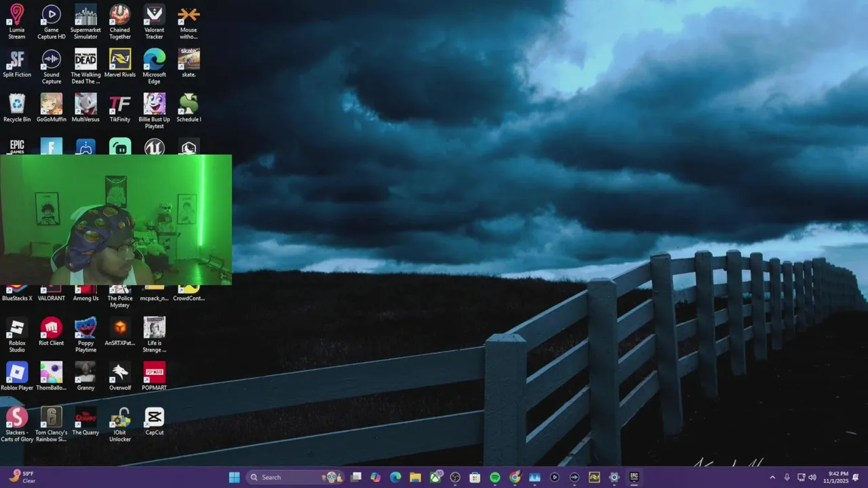Open the Xbox app in taskbar
The width and height of the screenshot is (868, 488).
tap(435, 477)
